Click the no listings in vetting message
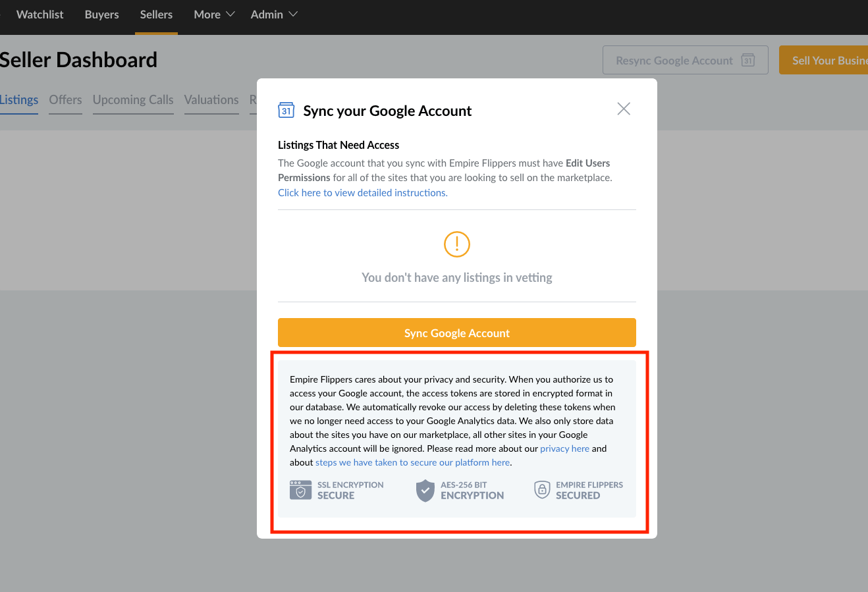The width and height of the screenshot is (868, 592). [x=457, y=277]
